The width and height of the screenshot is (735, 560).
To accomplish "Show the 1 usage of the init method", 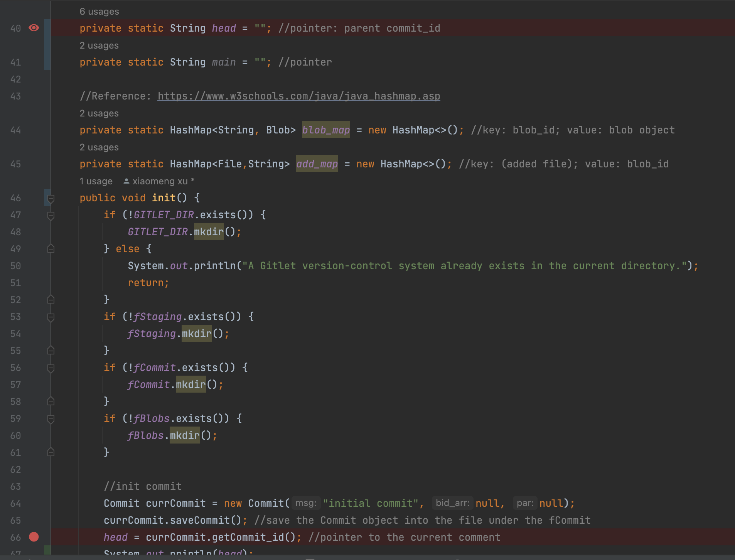I will click(x=96, y=181).
